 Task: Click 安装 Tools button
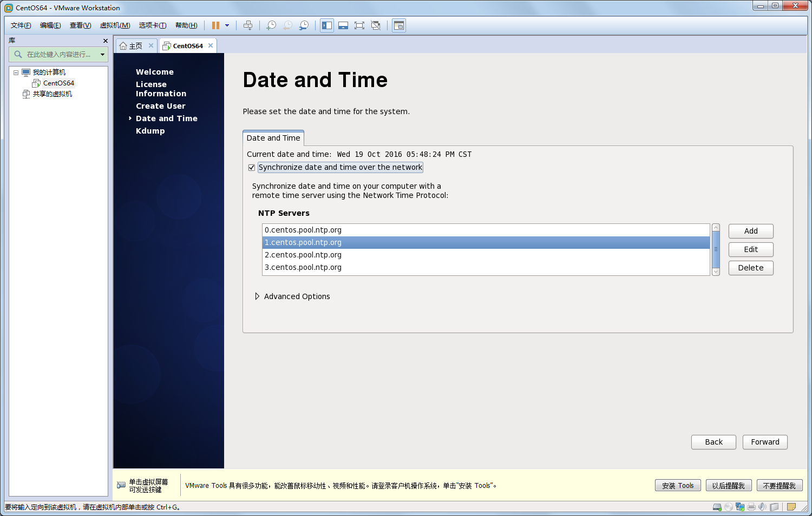pyautogui.click(x=678, y=486)
